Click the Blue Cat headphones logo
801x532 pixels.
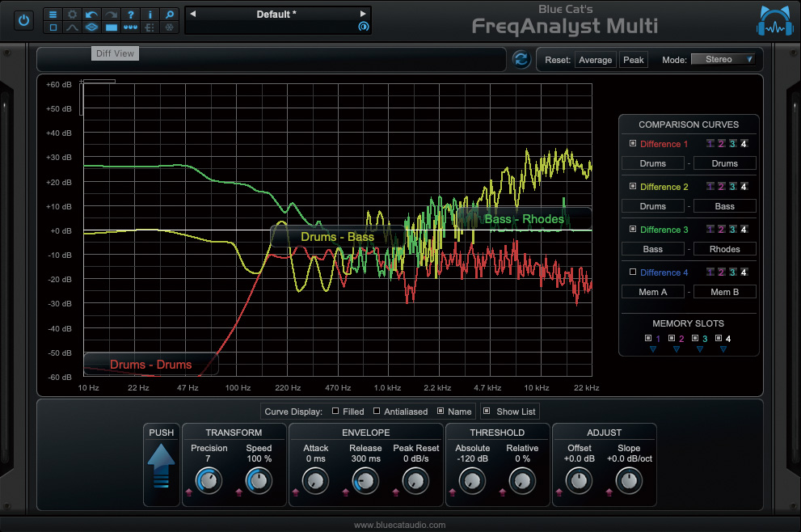[774, 21]
